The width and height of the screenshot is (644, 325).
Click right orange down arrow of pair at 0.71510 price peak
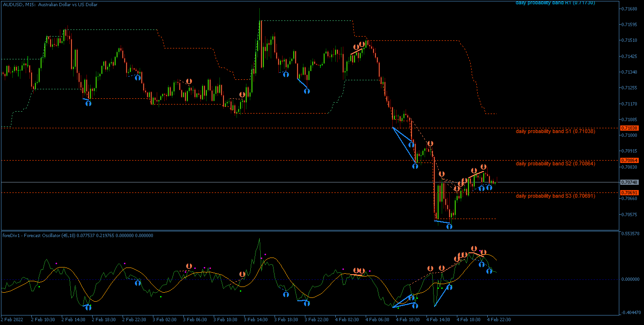pos(362,44)
